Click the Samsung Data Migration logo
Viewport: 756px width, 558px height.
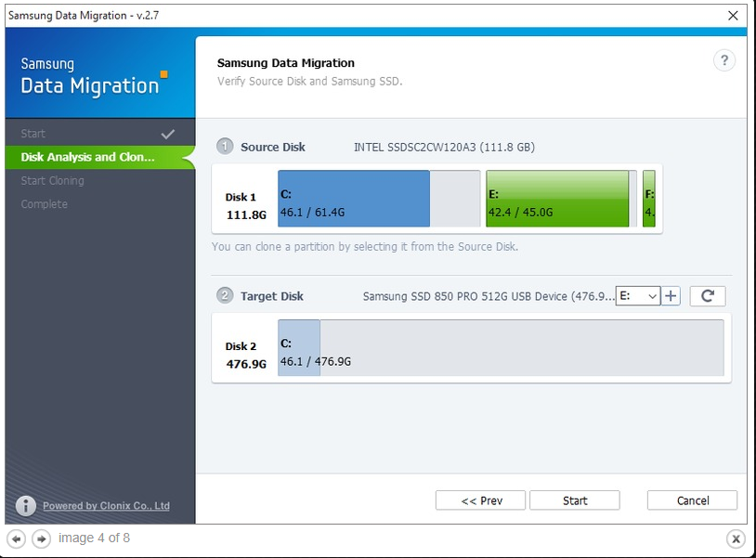94,76
